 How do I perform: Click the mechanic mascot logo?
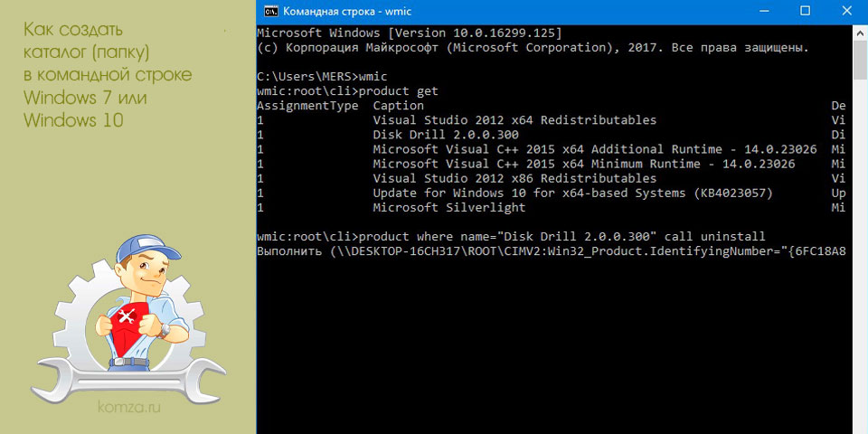pyautogui.click(x=128, y=318)
